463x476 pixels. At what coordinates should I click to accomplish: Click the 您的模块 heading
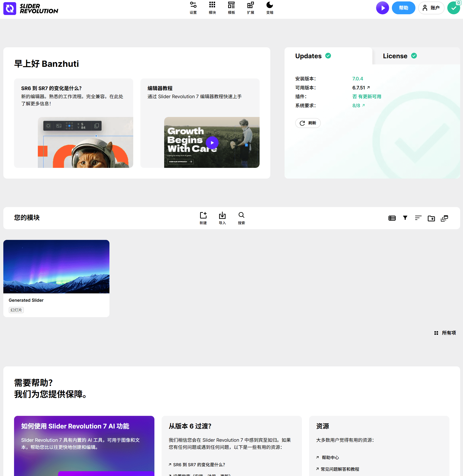click(x=27, y=218)
